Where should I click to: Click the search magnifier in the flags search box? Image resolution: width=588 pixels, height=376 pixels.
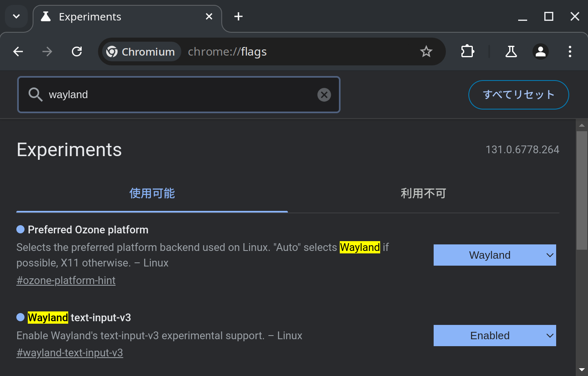coord(36,94)
